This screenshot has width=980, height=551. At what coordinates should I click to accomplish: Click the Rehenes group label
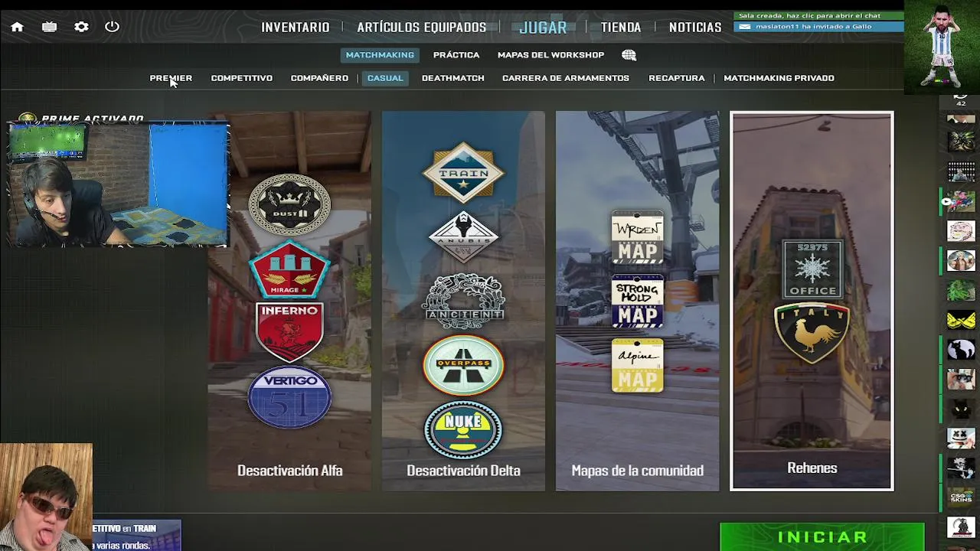point(812,468)
